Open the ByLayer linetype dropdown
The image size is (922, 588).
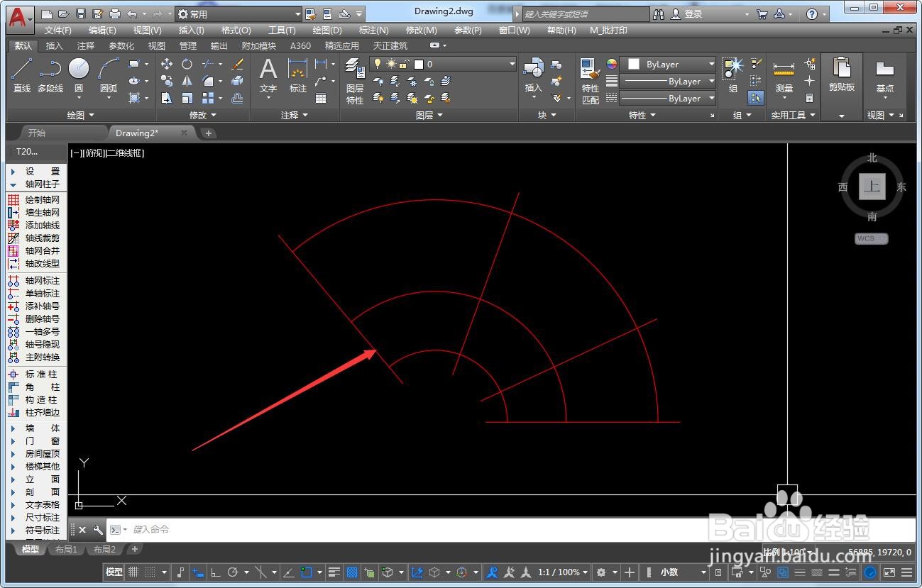point(669,99)
